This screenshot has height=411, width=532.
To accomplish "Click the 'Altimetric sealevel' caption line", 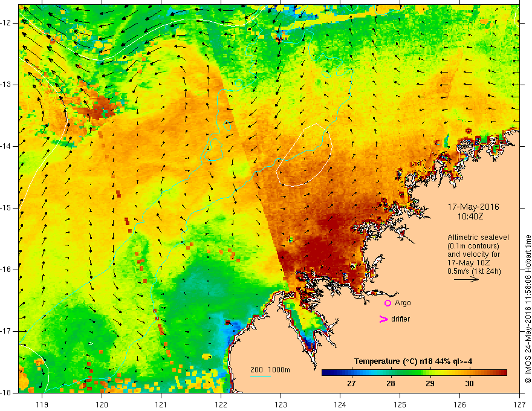I will (x=478, y=238).
